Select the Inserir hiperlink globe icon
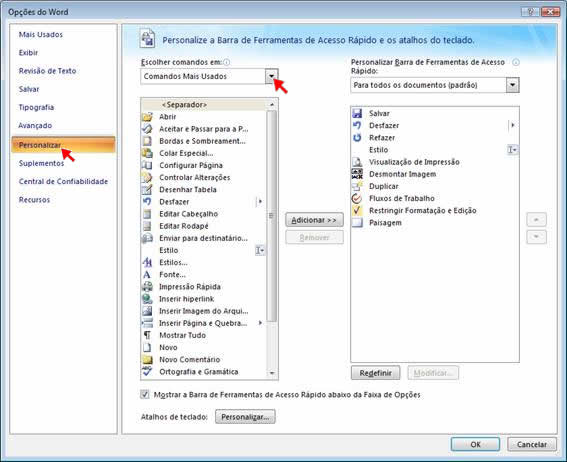 click(147, 299)
